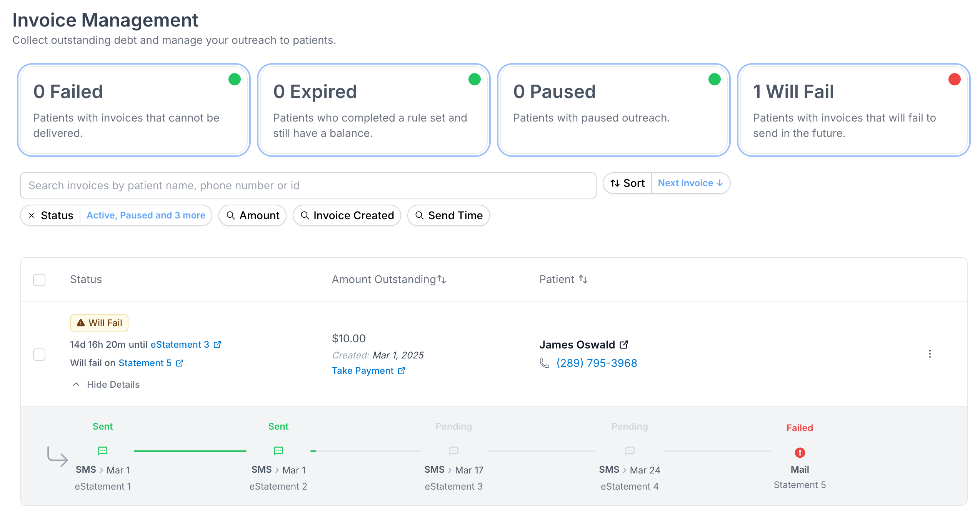Click the failed Mail icon for Statement 5
980x510 pixels.
click(800, 453)
